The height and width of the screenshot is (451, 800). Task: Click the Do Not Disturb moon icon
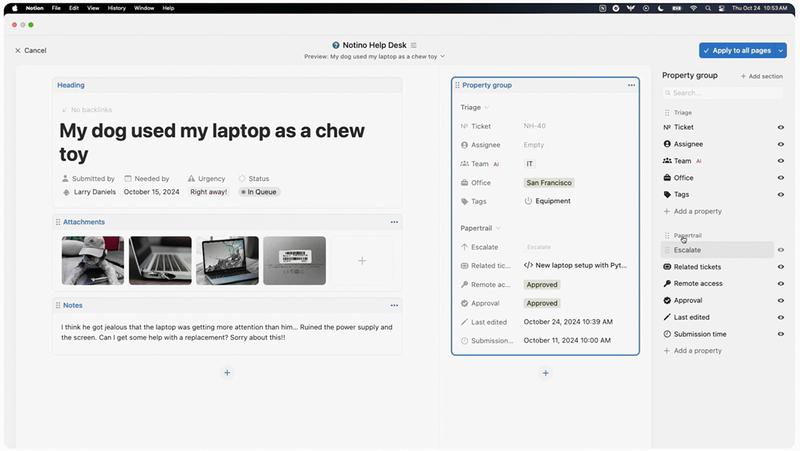[x=661, y=8]
